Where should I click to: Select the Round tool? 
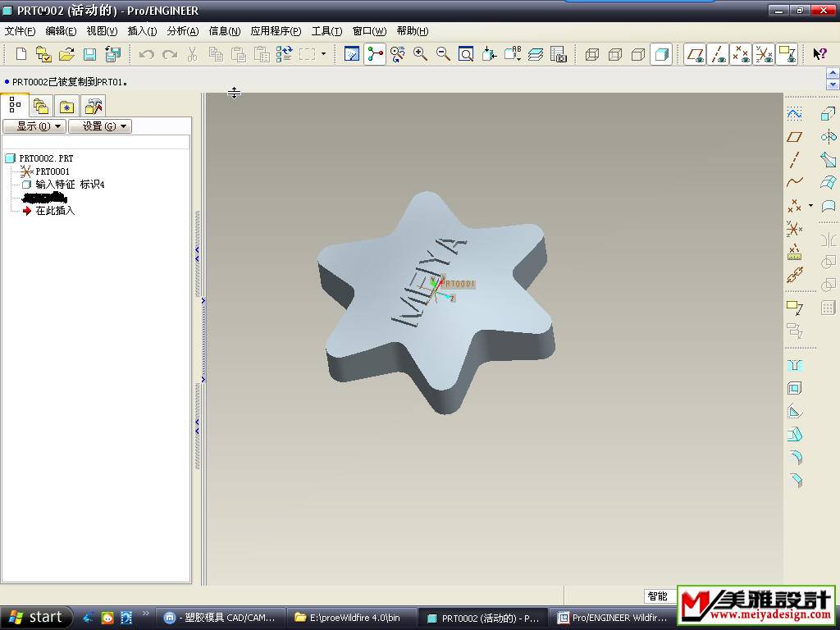pyautogui.click(x=796, y=457)
